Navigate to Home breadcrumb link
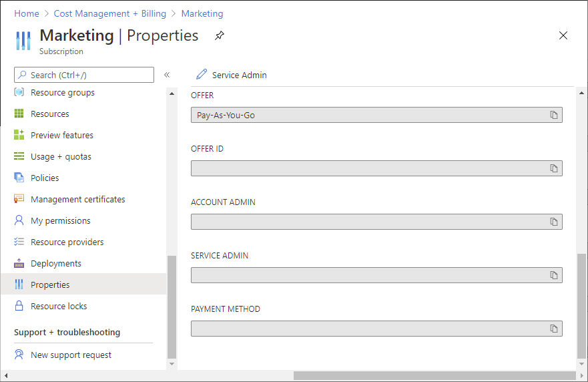The width and height of the screenshot is (588, 382). click(27, 13)
